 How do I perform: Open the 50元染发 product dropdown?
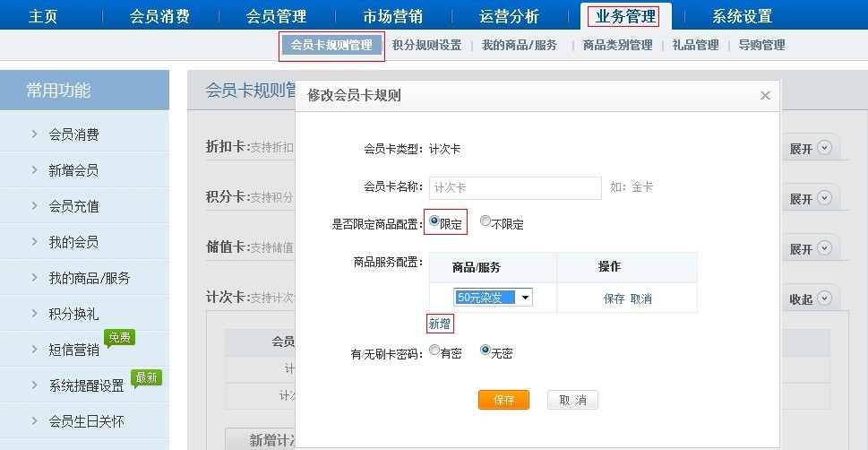[524, 298]
